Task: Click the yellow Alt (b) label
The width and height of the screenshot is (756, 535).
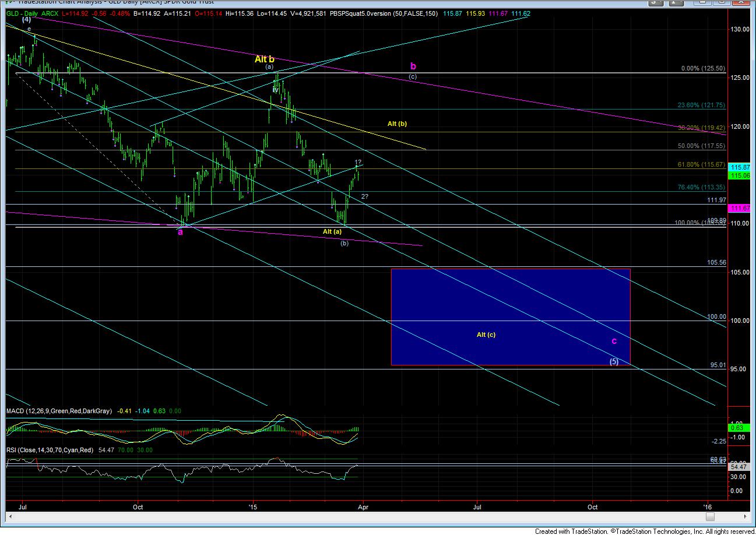Action: (397, 124)
